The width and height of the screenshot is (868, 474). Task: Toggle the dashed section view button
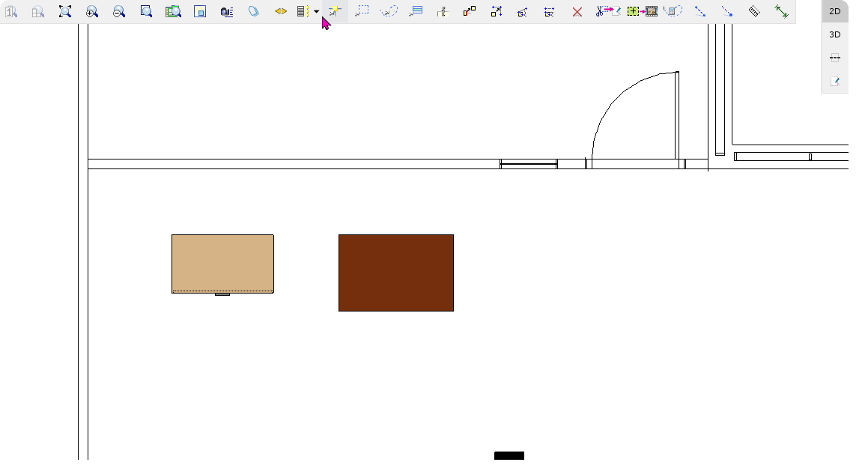click(x=834, y=58)
